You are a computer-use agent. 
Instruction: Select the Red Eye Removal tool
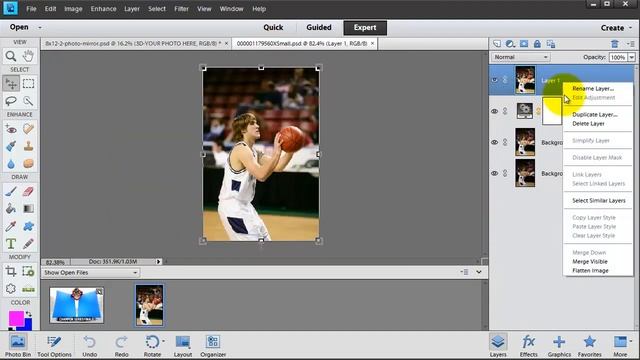[x=11, y=129]
